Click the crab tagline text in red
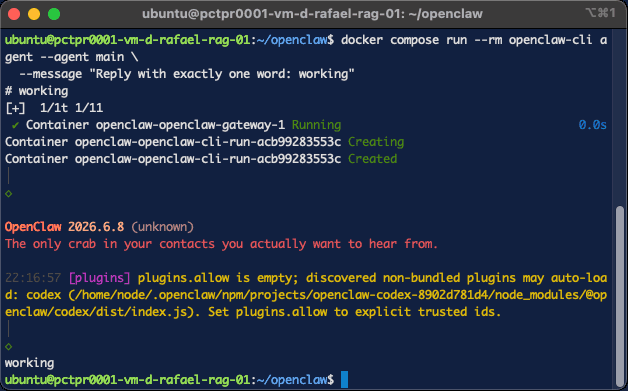The width and height of the screenshot is (628, 391). (221, 244)
